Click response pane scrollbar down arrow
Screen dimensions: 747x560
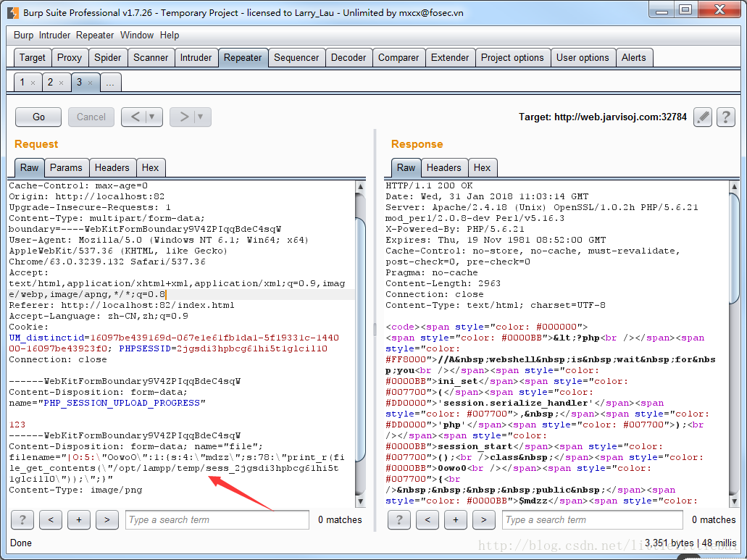(x=734, y=501)
